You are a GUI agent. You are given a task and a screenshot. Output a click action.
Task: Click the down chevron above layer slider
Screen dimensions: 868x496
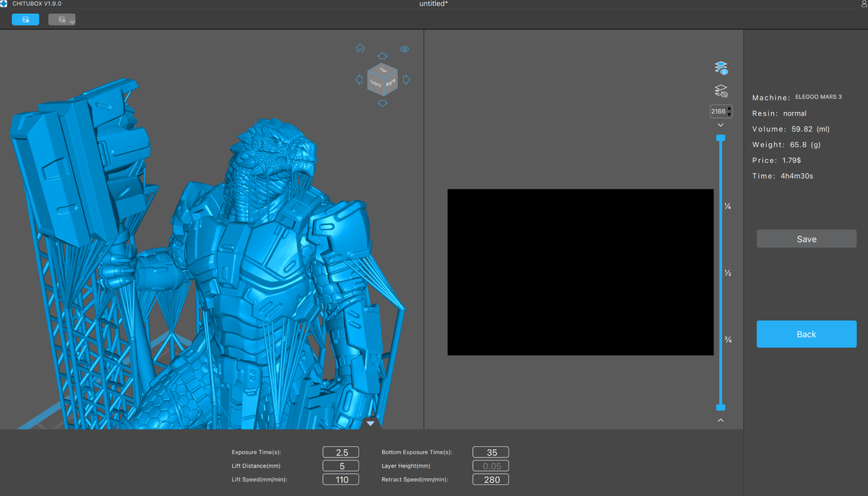720,125
